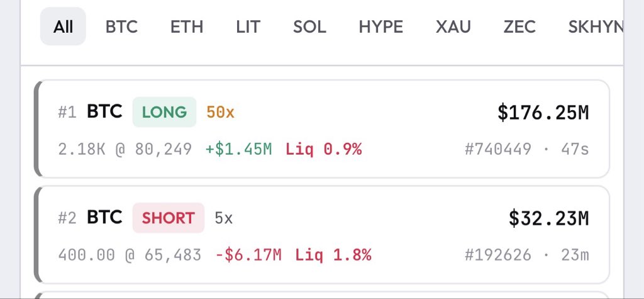Open the #1 BTC long position card
Image resolution: width=644 pixels, height=299 pixels.
pos(321,129)
